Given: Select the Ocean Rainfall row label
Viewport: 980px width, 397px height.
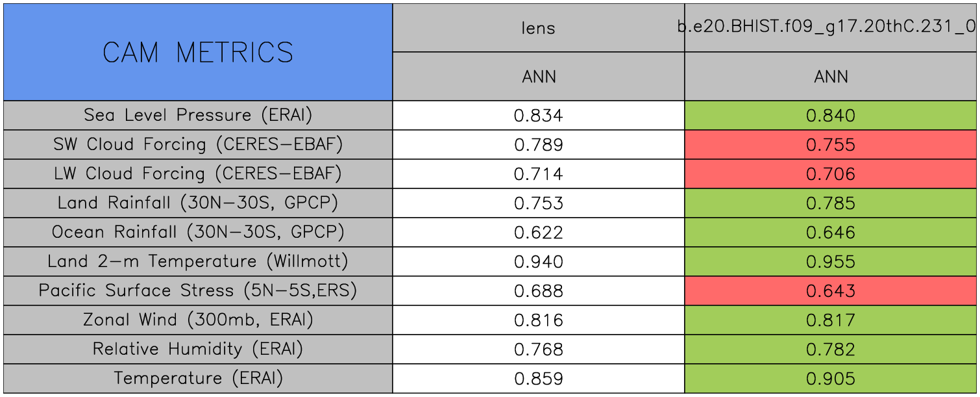Looking at the screenshot, I should (x=198, y=233).
